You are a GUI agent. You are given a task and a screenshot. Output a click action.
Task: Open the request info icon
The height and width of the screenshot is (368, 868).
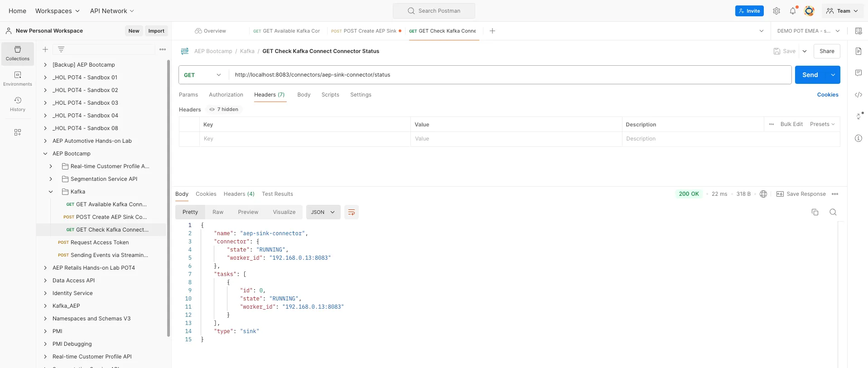point(858,138)
